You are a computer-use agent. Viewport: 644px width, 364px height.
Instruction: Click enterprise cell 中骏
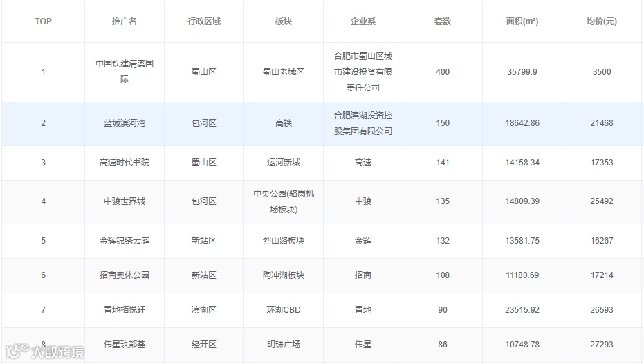(x=363, y=201)
